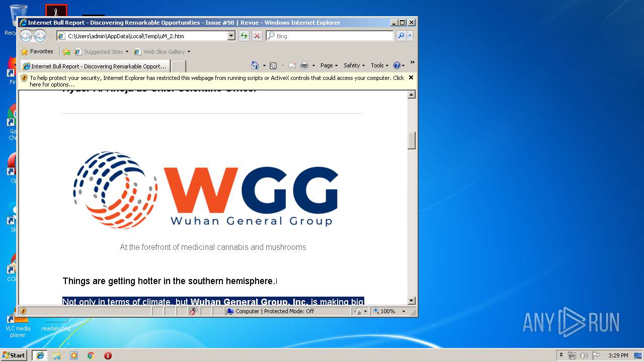View feeds via the RSS icon
Image resolution: width=644 pixels, height=362 pixels.
coord(273,65)
